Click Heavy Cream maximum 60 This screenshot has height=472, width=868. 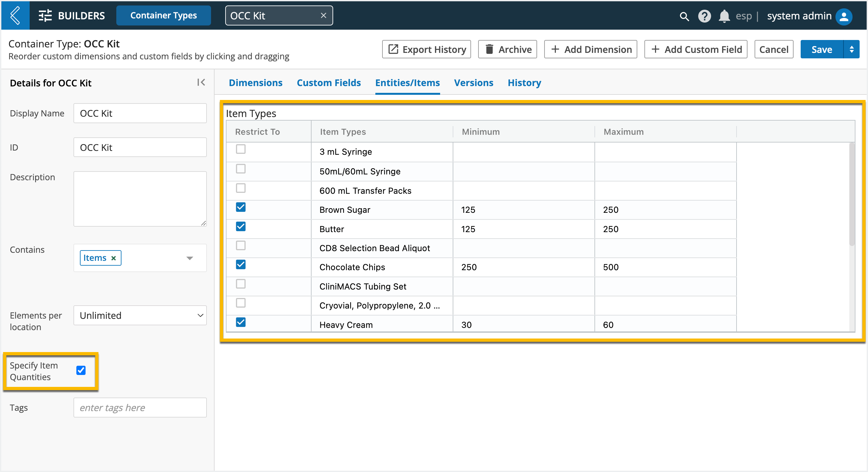pos(608,325)
